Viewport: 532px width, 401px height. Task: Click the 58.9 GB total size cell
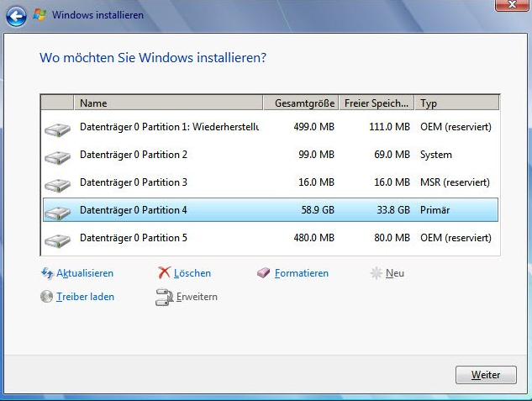coord(318,210)
